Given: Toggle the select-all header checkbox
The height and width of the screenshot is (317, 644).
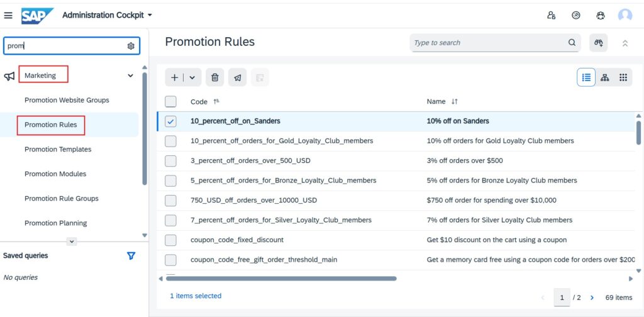Looking at the screenshot, I should click(170, 102).
